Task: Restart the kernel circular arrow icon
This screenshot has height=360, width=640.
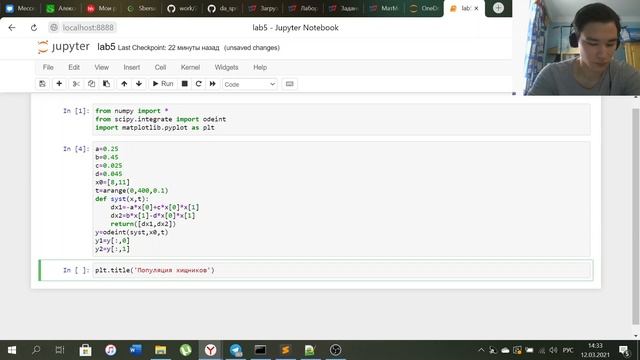Action: point(199,84)
